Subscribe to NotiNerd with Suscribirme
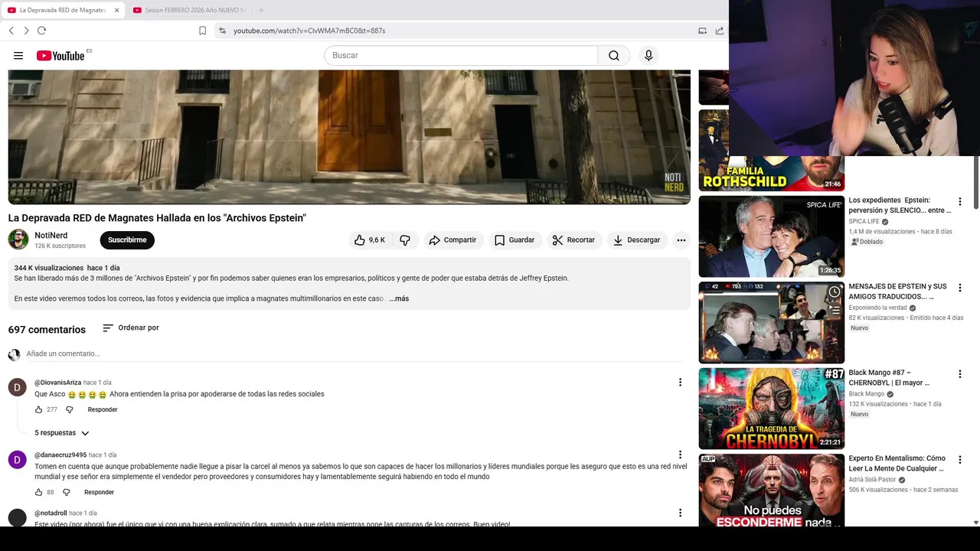 (127, 240)
